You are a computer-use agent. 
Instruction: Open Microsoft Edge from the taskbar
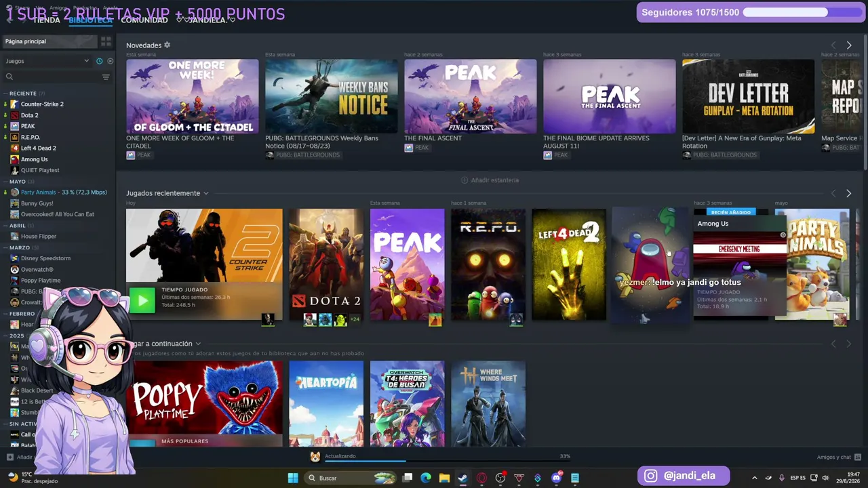click(426, 478)
